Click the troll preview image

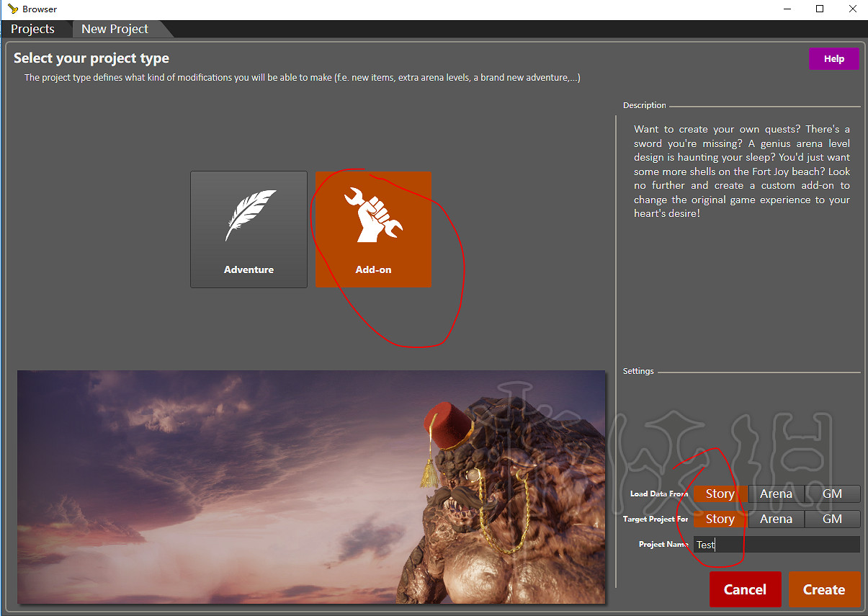tap(311, 486)
